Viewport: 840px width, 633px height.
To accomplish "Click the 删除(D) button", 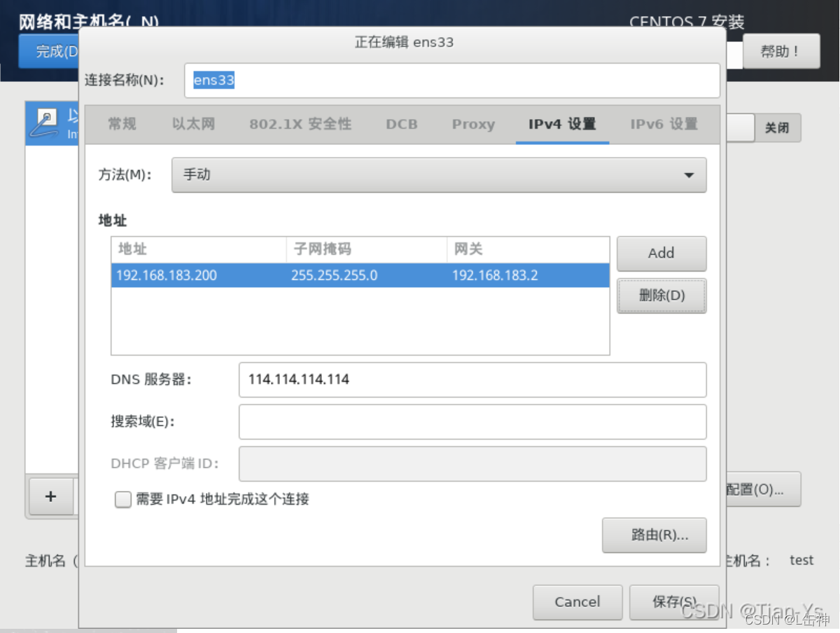I will point(661,295).
